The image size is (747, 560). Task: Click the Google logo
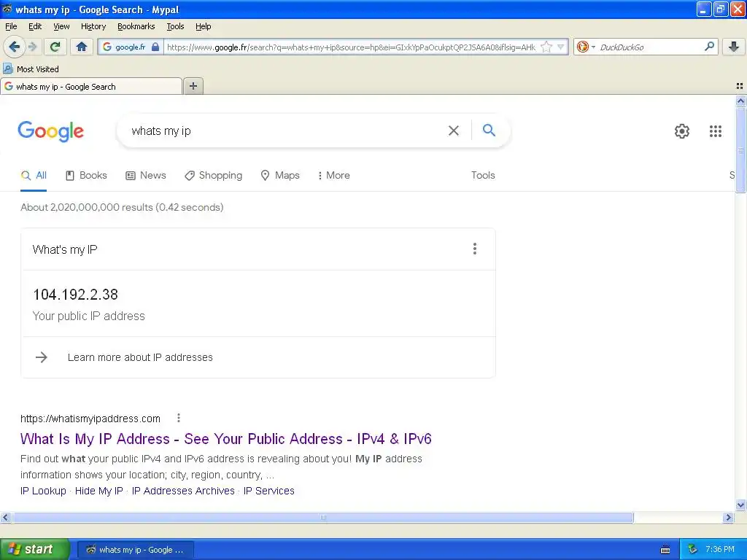pyautogui.click(x=51, y=131)
